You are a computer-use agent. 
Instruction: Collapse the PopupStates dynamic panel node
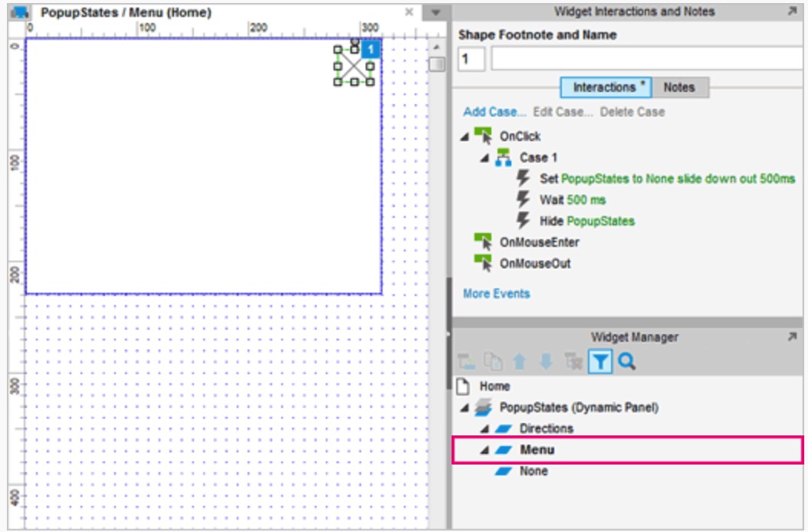[465, 408]
